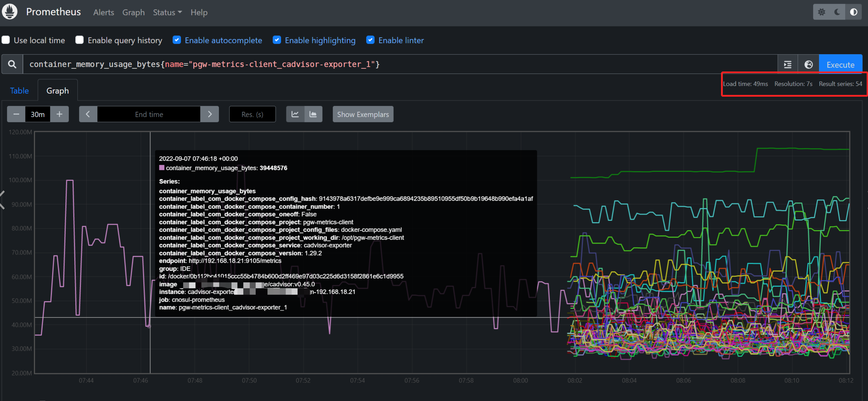Toggle Enable query history checkbox
Screen dimensions: 868x401
click(x=79, y=40)
